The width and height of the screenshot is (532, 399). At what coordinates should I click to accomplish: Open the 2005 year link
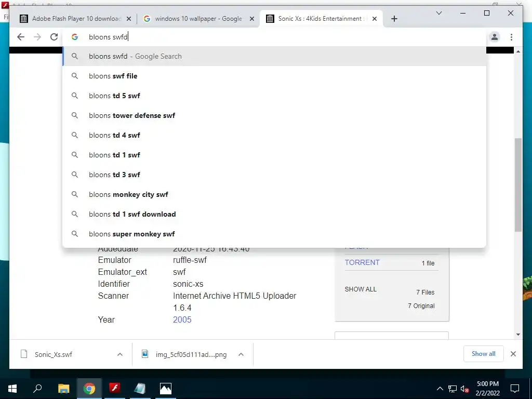(182, 320)
